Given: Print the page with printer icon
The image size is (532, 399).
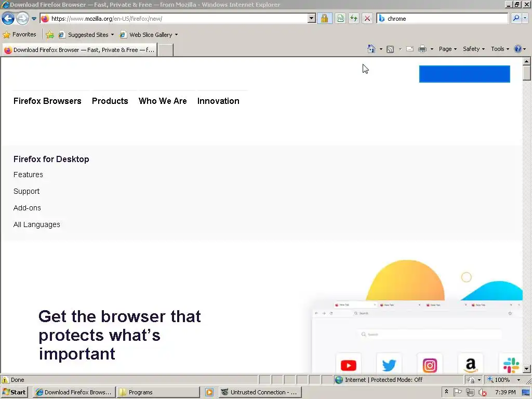Looking at the screenshot, I should pos(422,49).
